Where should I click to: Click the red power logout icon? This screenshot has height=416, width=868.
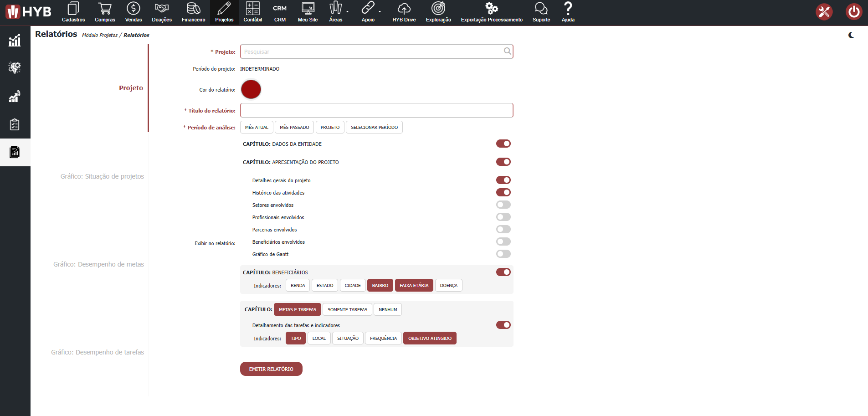[853, 12]
